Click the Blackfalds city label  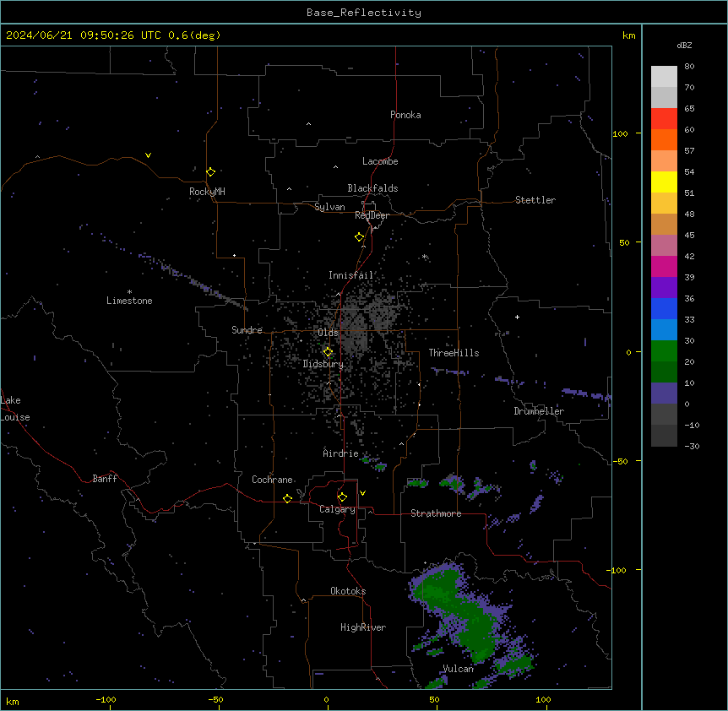pyautogui.click(x=372, y=188)
